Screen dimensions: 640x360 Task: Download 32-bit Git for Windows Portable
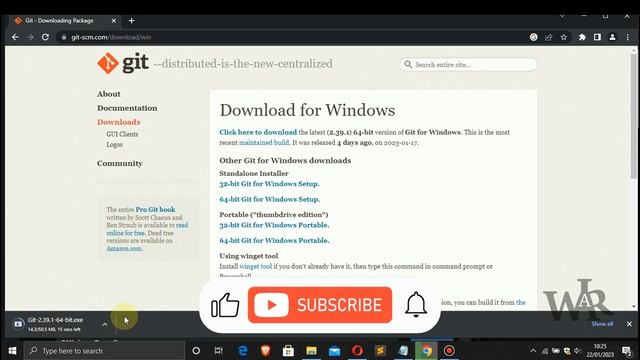click(274, 225)
